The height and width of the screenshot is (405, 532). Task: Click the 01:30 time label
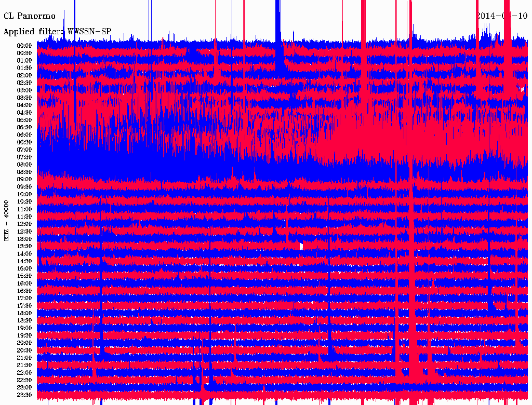(x=24, y=68)
